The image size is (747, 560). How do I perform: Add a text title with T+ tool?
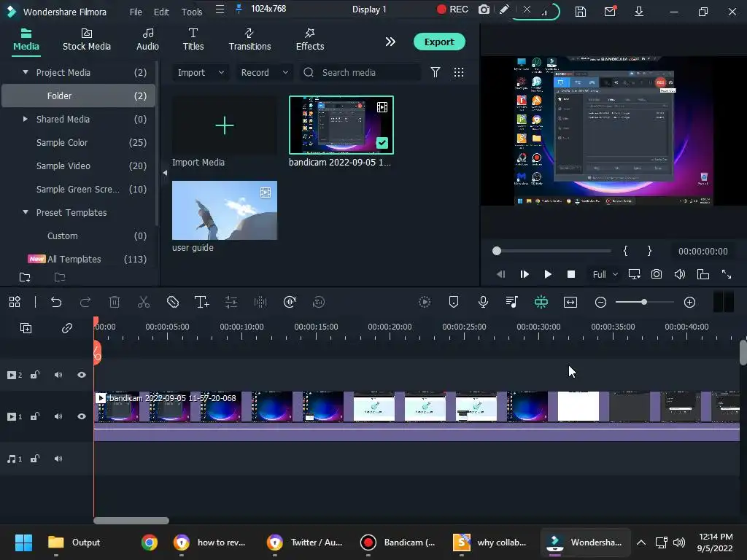pyautogui.click(x=202, y=302)
